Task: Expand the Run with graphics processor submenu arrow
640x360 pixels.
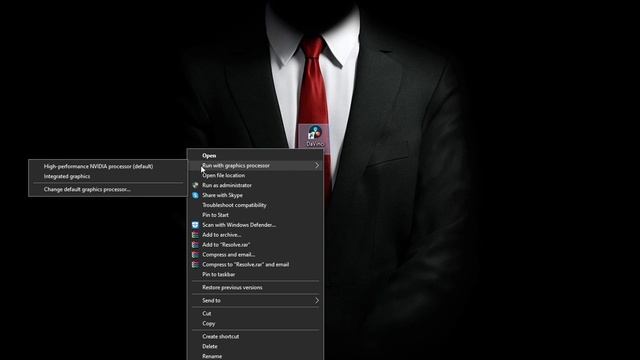Action: 317,165
